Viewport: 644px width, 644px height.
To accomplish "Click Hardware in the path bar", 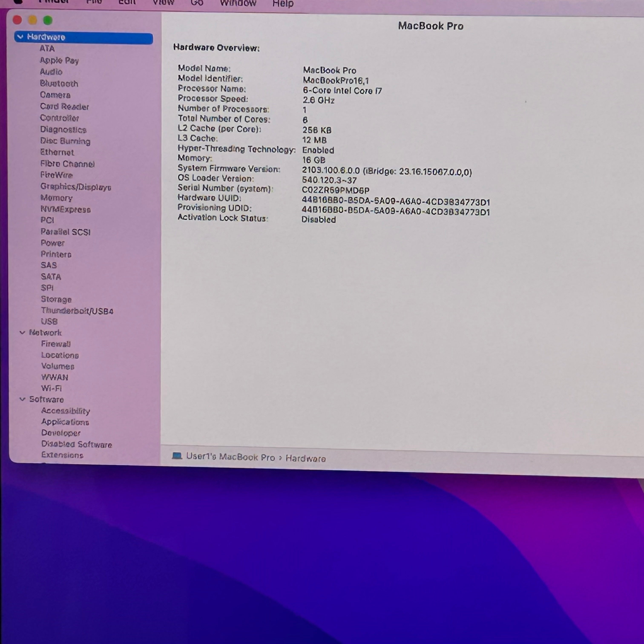I will tap(306, 458).
